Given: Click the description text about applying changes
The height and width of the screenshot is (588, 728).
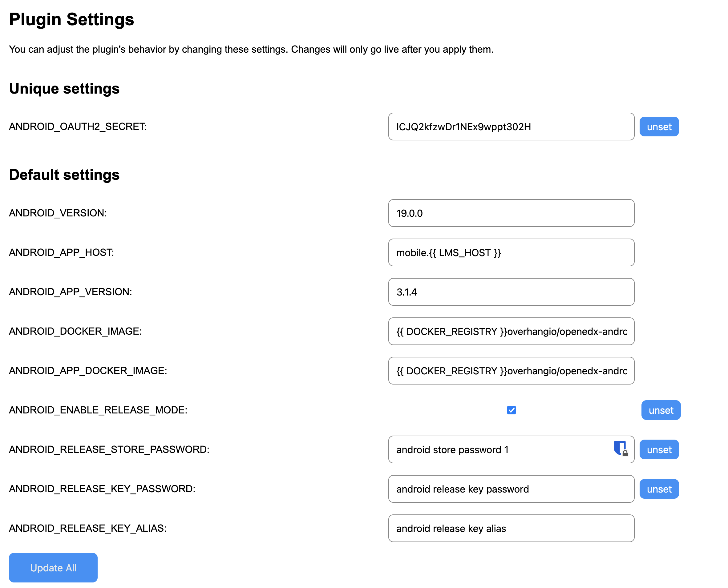Looking at the screenshot, I should [x=251, y=50].
